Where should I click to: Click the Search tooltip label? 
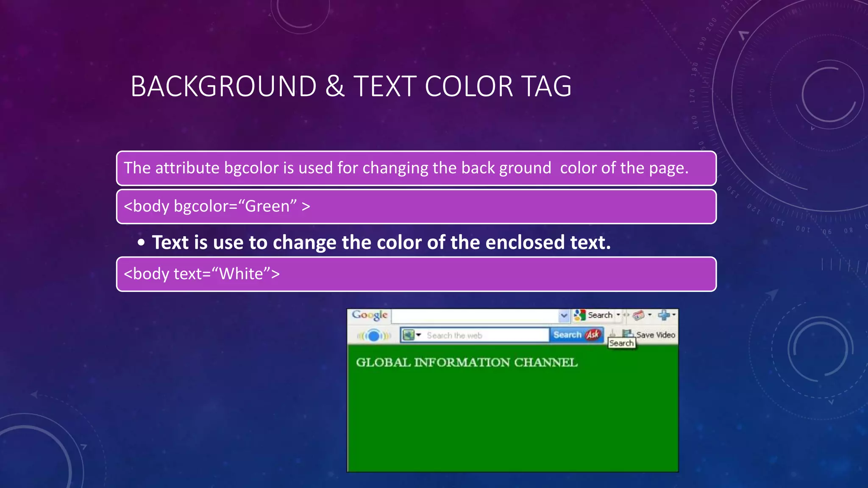click(621, 344)
